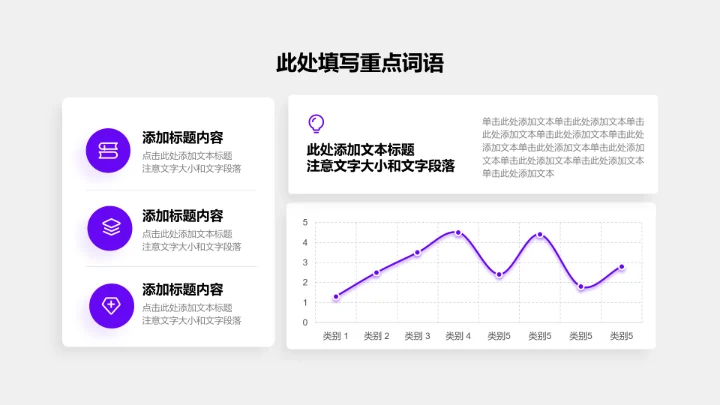This screenshot has width=720, height=405.
Task: Select the slide title 此处填写重点词语
Action: 360,63
